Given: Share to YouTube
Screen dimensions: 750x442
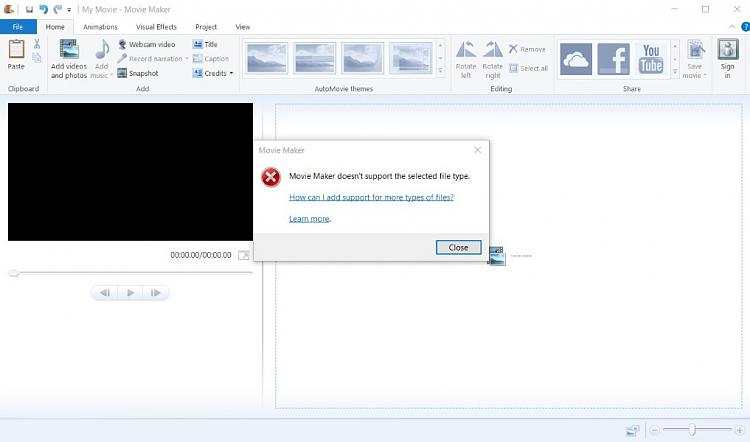Looking at the screenshot, I should 651,59.
